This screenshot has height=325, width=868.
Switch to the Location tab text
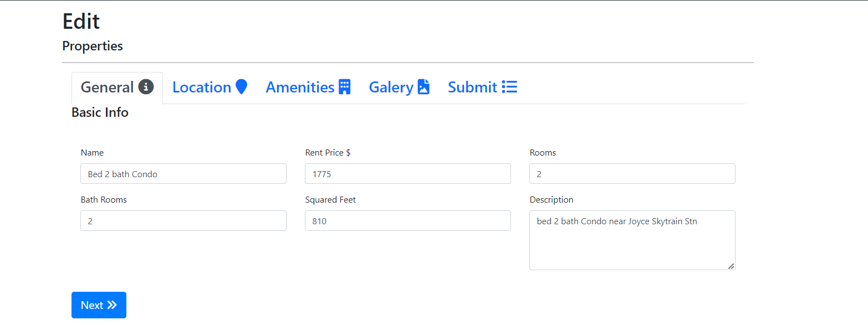tap(201, 87)
